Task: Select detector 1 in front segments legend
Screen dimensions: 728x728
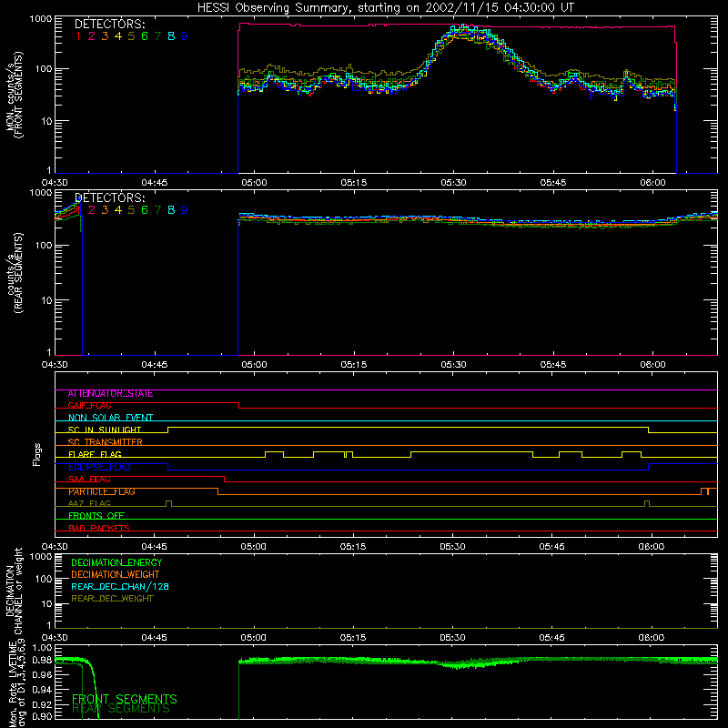Action: 78,36
